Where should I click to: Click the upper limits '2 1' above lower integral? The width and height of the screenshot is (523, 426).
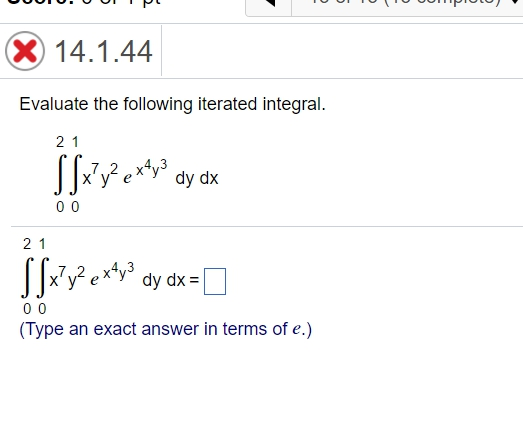coord(34,244)
